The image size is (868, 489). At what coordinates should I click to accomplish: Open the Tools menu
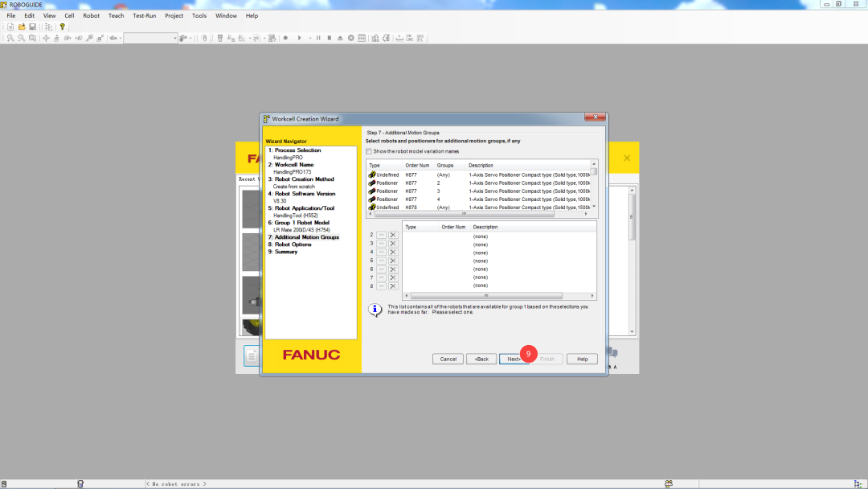click(199, 15)
